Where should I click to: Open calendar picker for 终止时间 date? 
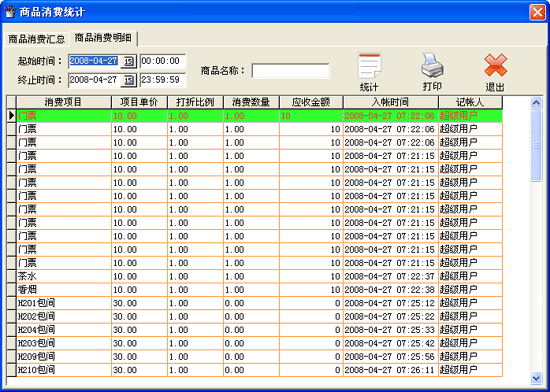coord(129,80)
